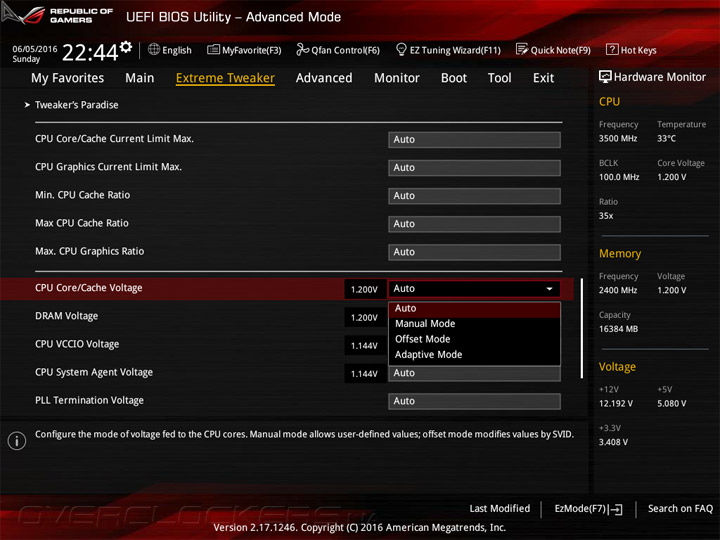Click the memory capacity 16384 MB value
The width and height of the screenshot is (720, 540).
click(618, 329)
